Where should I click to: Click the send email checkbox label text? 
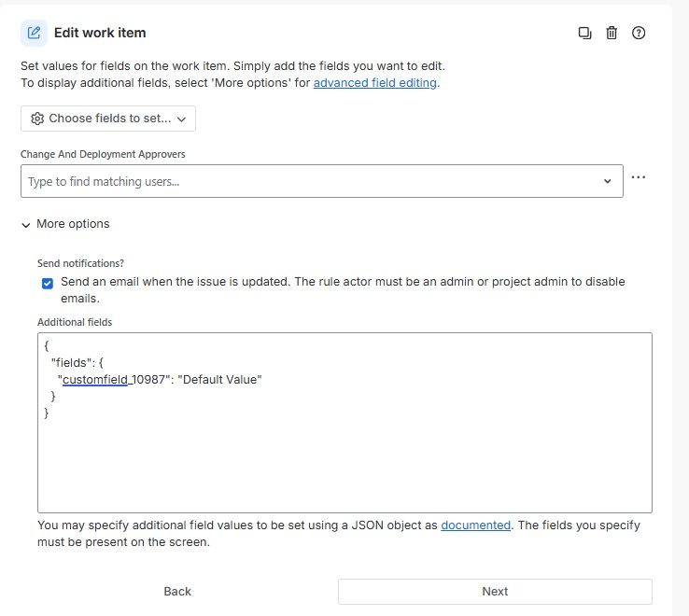coord(342,282)
